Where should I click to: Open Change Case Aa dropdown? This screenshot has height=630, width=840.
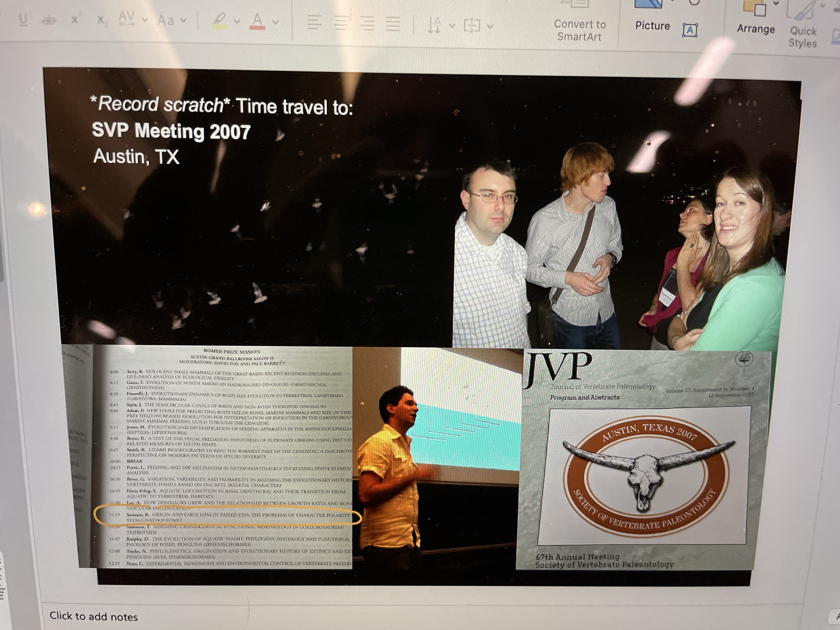coord(171,20)
